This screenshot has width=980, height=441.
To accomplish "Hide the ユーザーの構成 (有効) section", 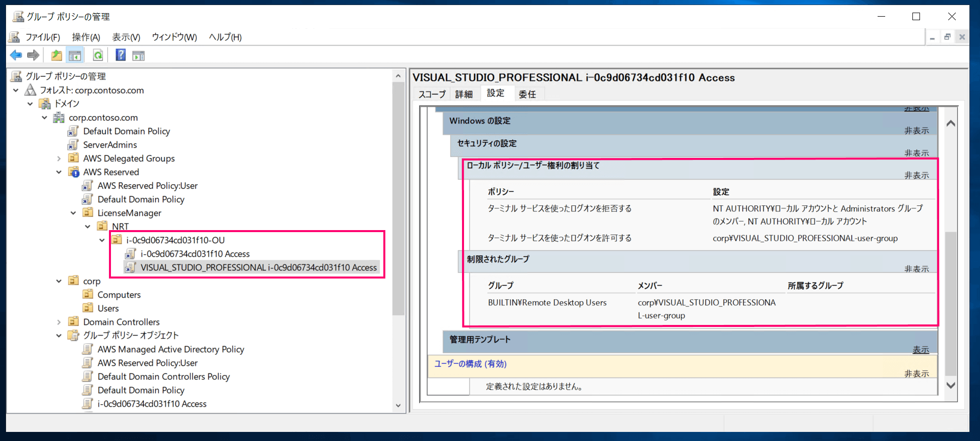I will point(916,373).
